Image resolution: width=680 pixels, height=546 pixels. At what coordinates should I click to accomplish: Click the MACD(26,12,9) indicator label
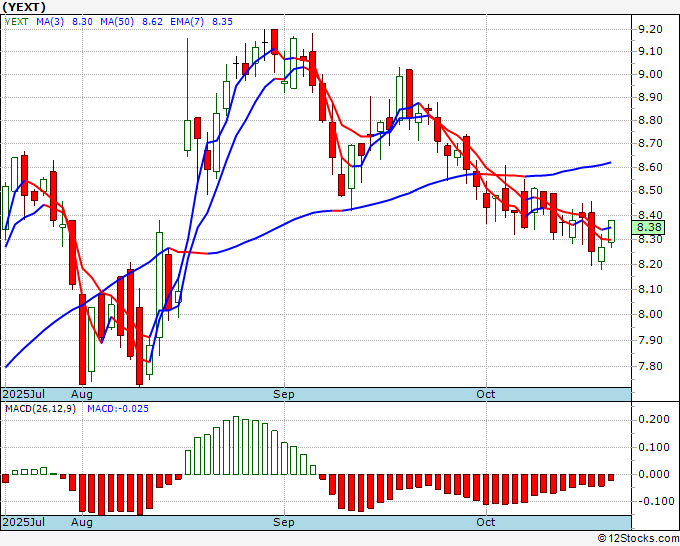40,409
